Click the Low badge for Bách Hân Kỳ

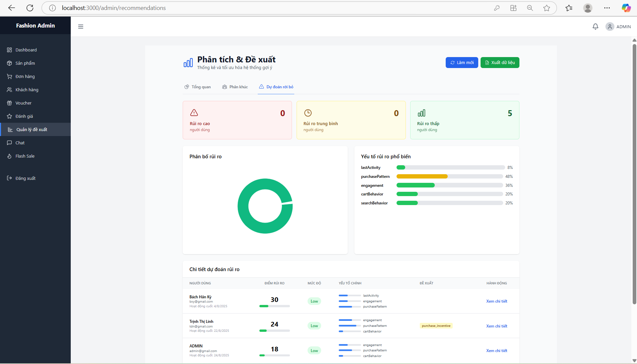[x=314, y=301]
